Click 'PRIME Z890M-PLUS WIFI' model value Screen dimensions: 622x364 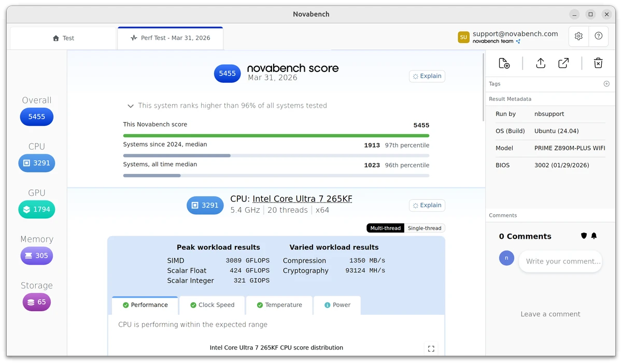pyautogui.click(x=570, y=148)
